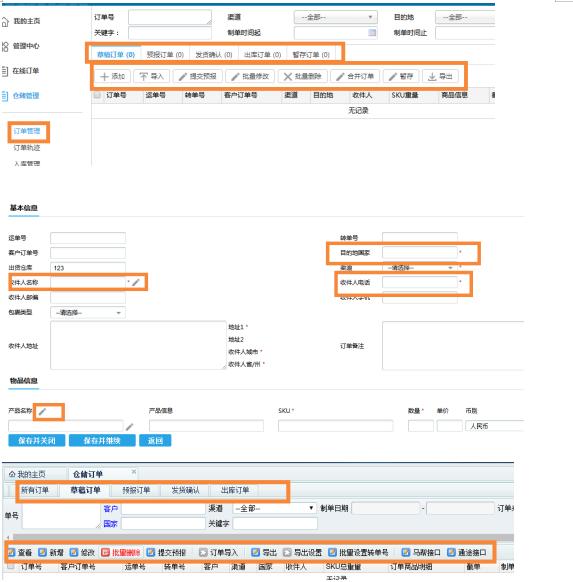Click the 暂存 pencil button

pyautogui.click(x=401, y=76)
